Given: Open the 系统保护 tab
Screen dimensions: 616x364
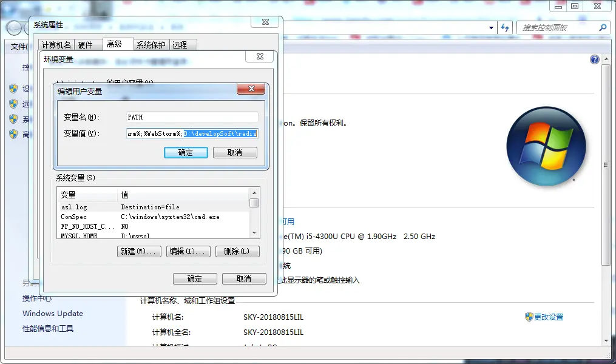Looking at the screenshot, I should (x=151, y=45).
